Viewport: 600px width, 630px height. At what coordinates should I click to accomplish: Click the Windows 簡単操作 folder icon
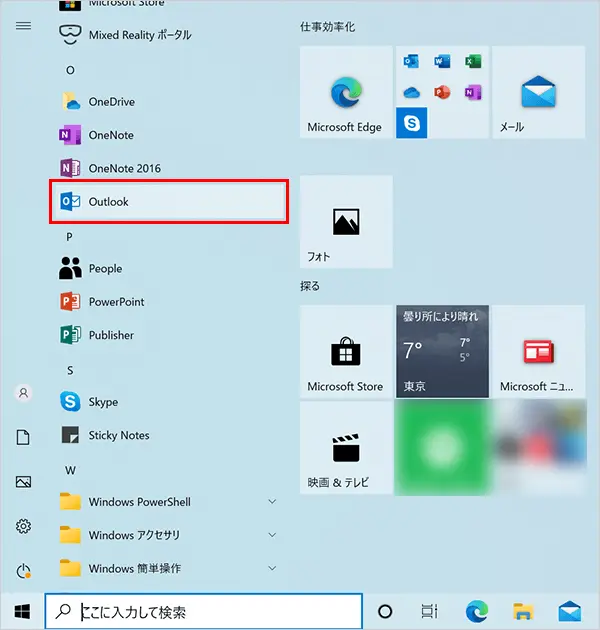pyautogui.click(x=70, y=568)
